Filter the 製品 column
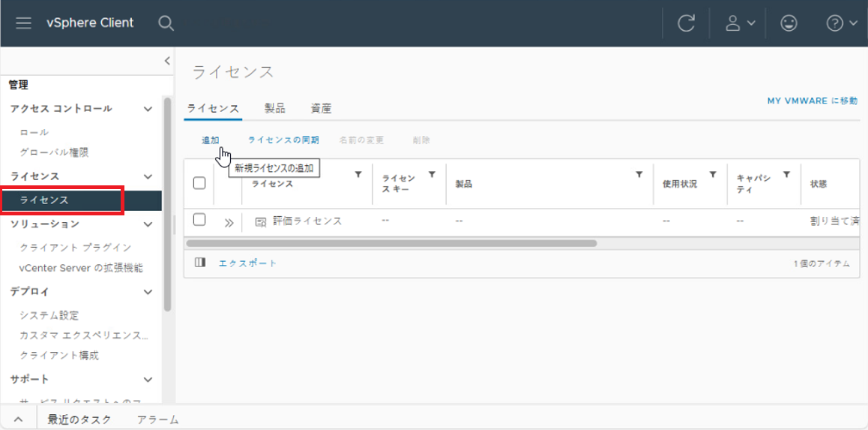This screenshot has height=430, width=868. click(639, 175)
